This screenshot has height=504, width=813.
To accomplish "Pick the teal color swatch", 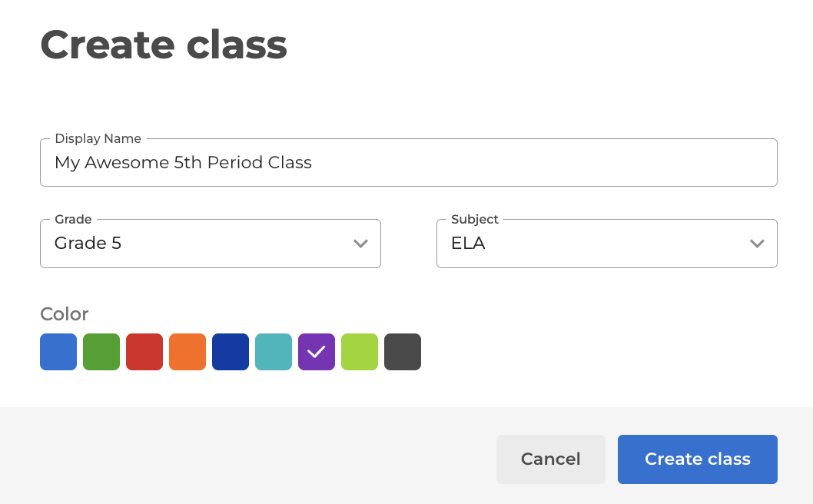I will click(274, 352).
